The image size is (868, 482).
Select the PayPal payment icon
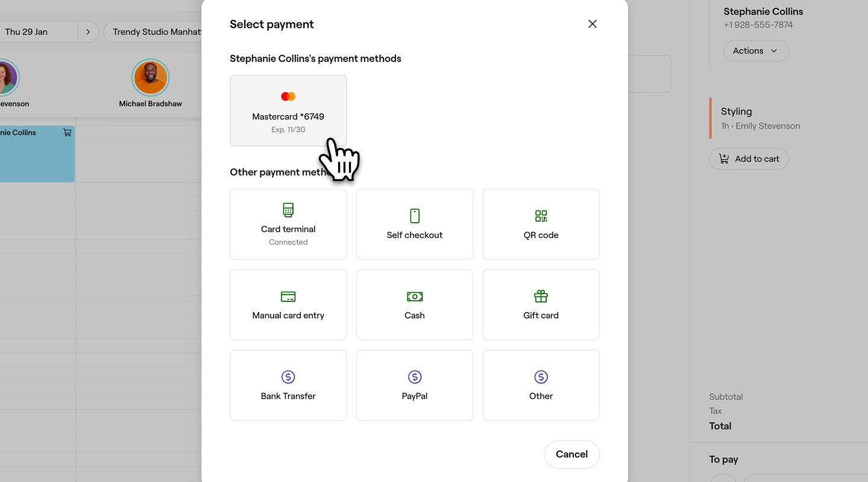pyautogui.click(x=414, y=376)
